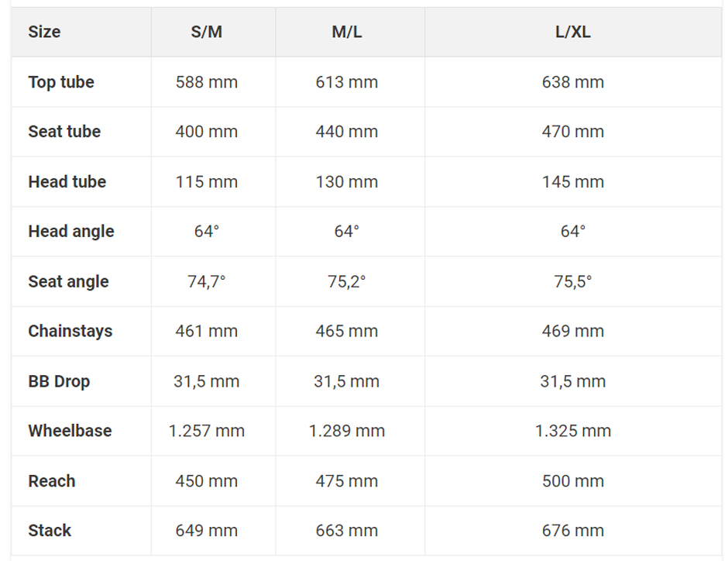Click the 1.289 mm wheelbase value
The height and width of the screenshot is (561, 728).
point(347,431)
